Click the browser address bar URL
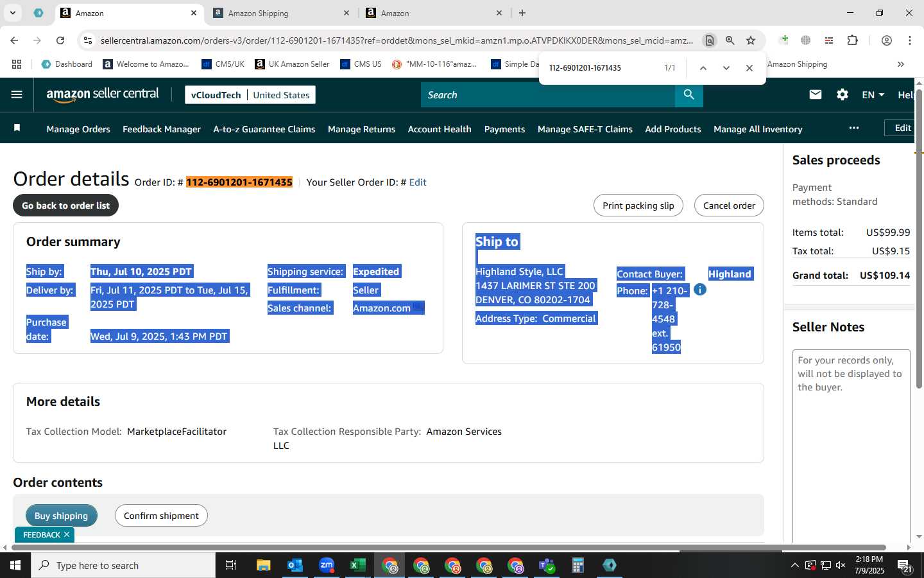Screen dimensions: 924x578 [x=397, y=40]
